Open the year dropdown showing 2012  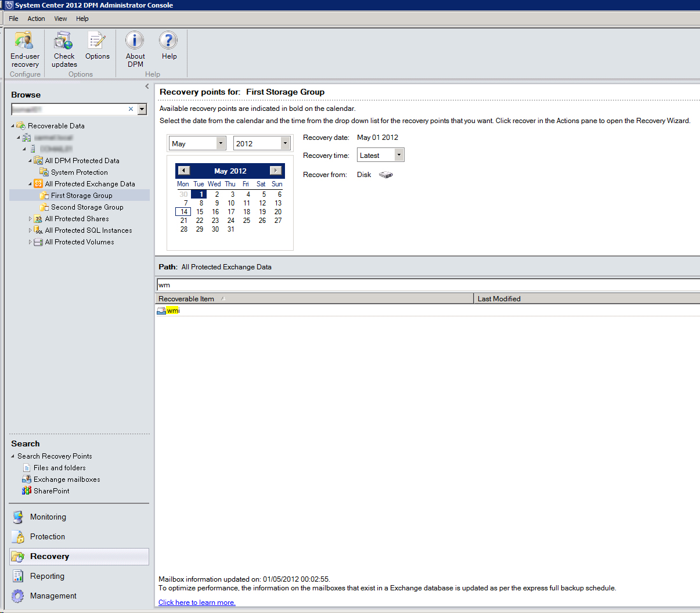click(x=285, y=143)
